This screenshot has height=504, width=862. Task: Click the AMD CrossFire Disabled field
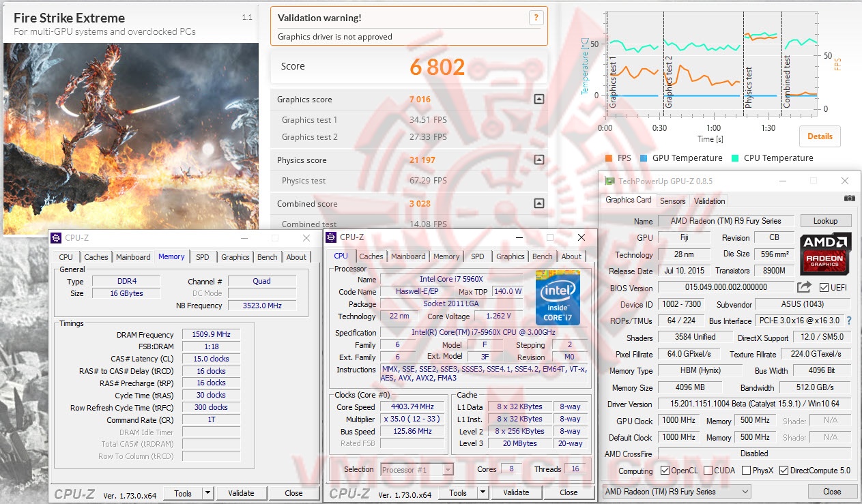(755, 454)
